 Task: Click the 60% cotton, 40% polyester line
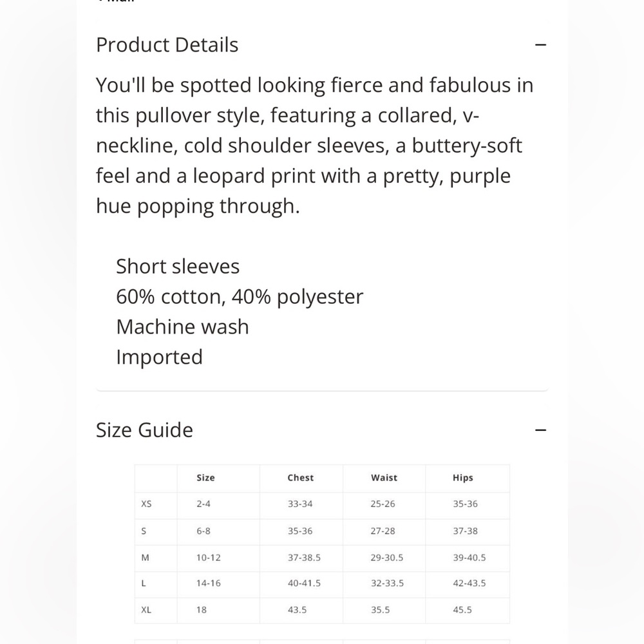click(x=240, y=296)
